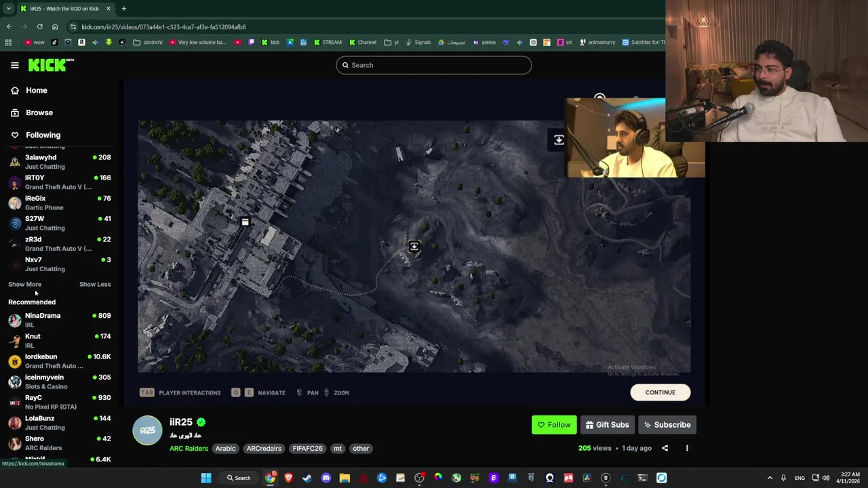Viewport: 868px width, 488px height.
Task: Open Steam from the taskbar
Action: pyautogui.click(x=307, y=478)
